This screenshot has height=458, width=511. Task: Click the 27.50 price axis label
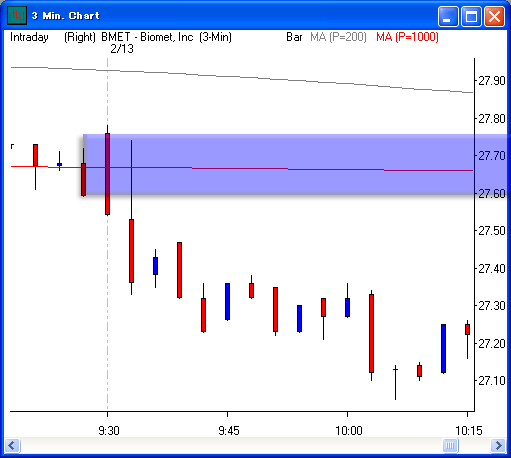coord(492,231)
